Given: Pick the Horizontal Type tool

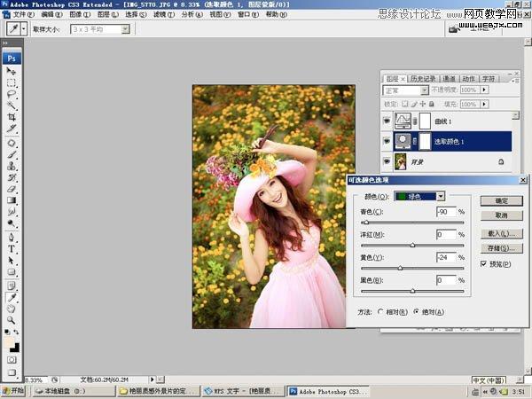Looking at the screenshot, I should 12,249.
